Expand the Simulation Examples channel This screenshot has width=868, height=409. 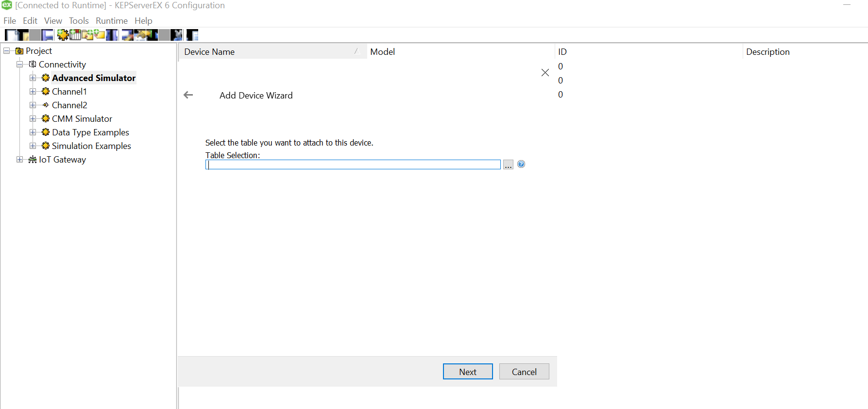click(x=33, y=146)
